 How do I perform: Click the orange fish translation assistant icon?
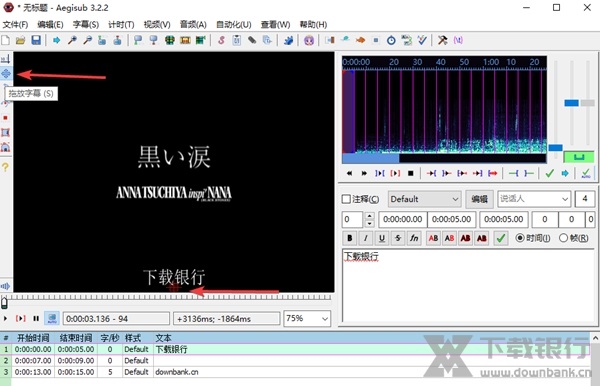point(360,40)
